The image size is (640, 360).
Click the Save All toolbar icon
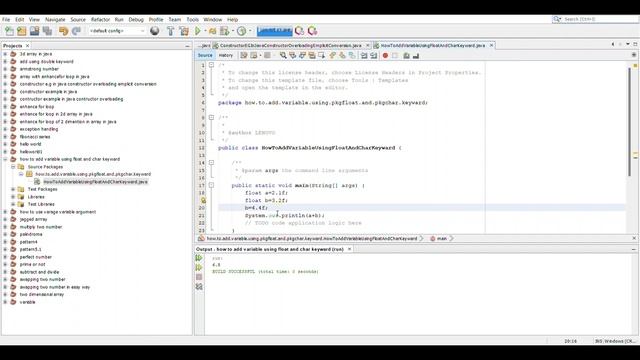pos(47,31)
